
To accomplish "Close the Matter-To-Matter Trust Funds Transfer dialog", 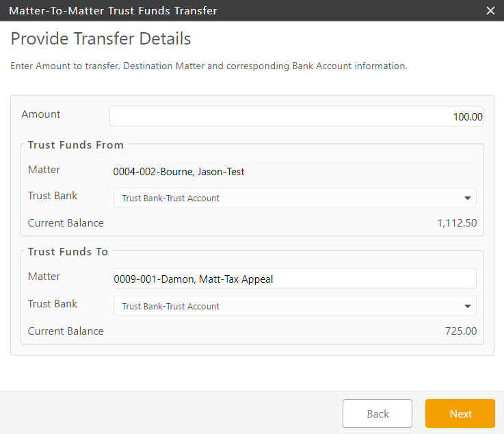I will tap(490, 10).
